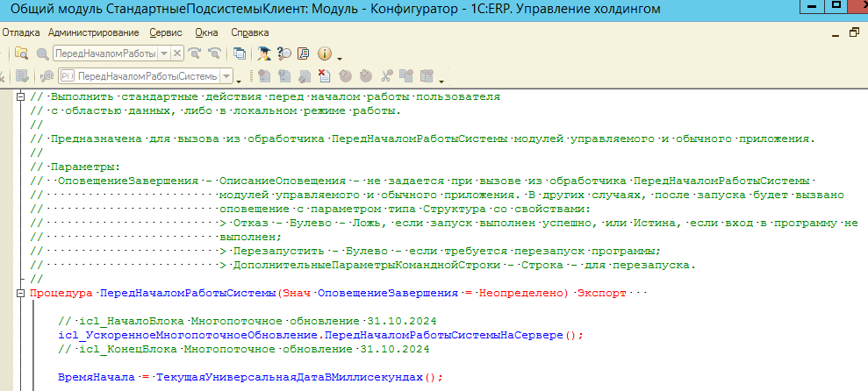This screenshot has width=868, height=391.
Task: Click search text field ПередНачаломРаботы
Action: coord(105,53)
